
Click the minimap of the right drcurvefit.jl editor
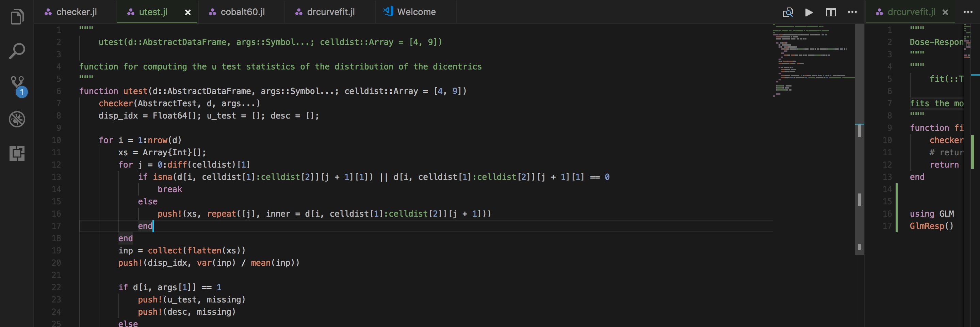[x=967, y=42]
